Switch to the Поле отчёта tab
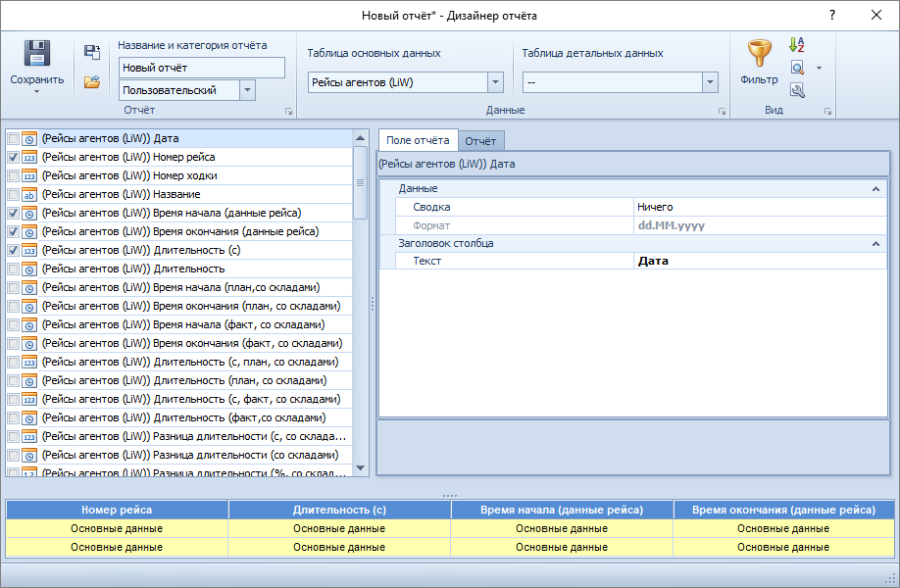900x588 pixels. pos(418,140)
